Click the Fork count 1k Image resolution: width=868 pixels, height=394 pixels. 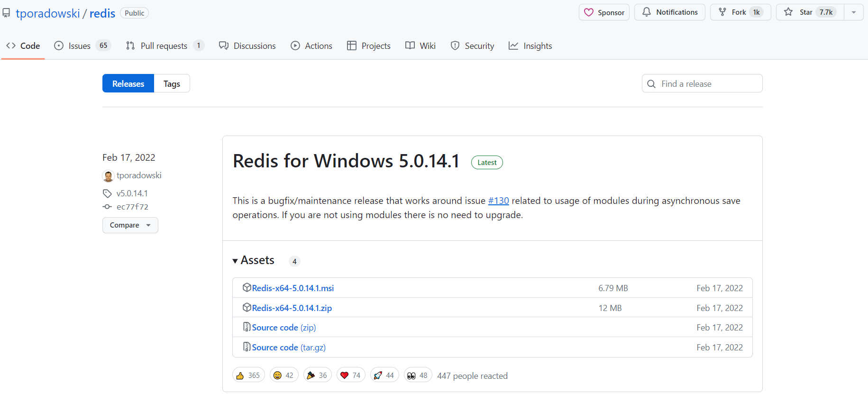[756, 12]
